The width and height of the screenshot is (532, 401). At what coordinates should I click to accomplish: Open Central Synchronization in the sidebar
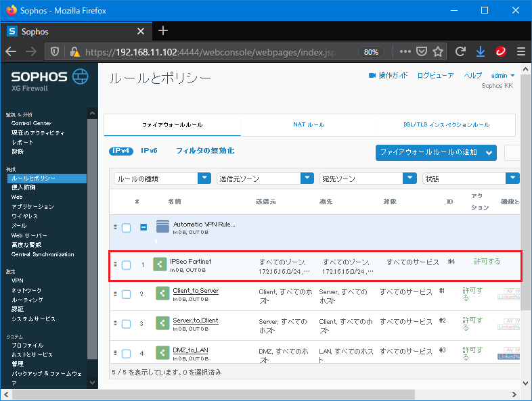click(x=43, y=254)
